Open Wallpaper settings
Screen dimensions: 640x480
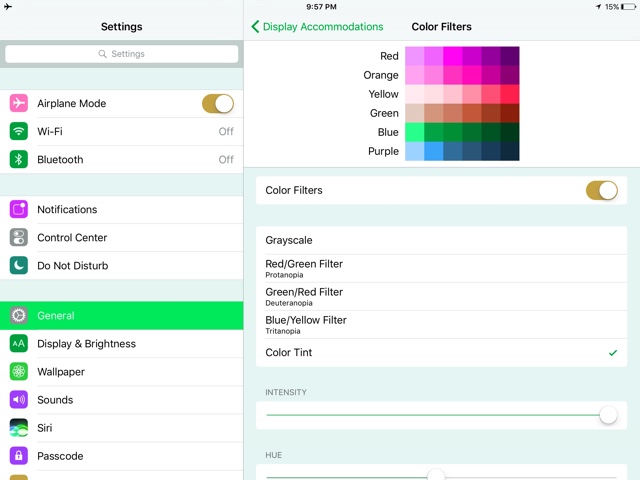[x=122, y=372]
